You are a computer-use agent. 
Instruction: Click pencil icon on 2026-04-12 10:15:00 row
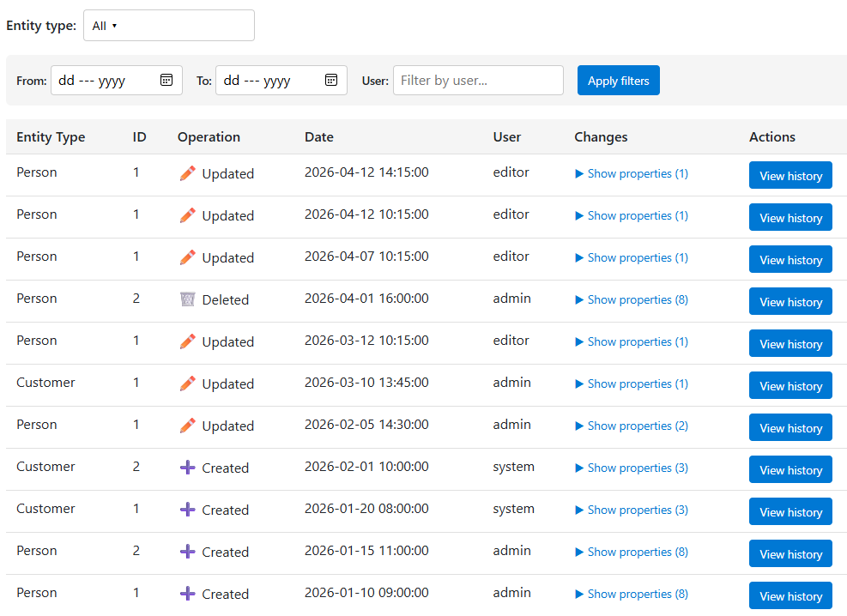187,215
